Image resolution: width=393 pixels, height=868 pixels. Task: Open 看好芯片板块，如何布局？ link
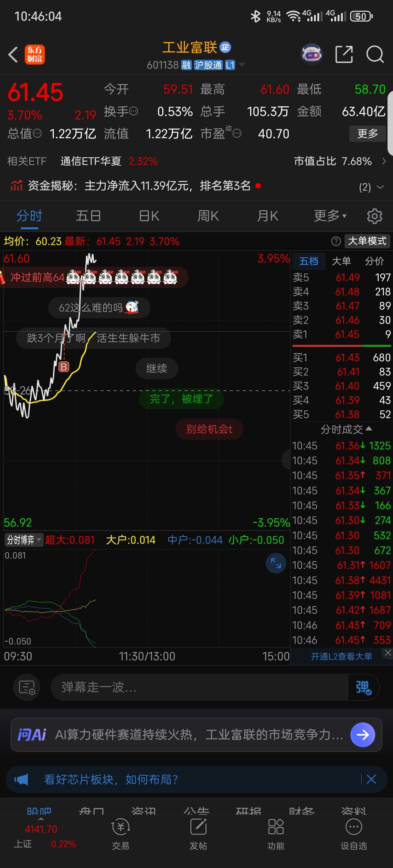click(111, 780)
